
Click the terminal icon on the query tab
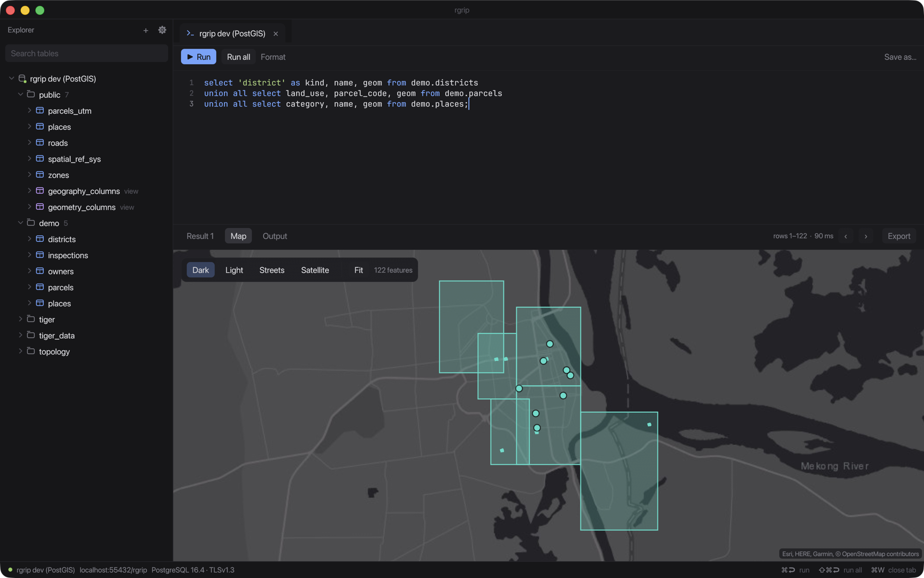pyautogui.click(x=190, y=33)
